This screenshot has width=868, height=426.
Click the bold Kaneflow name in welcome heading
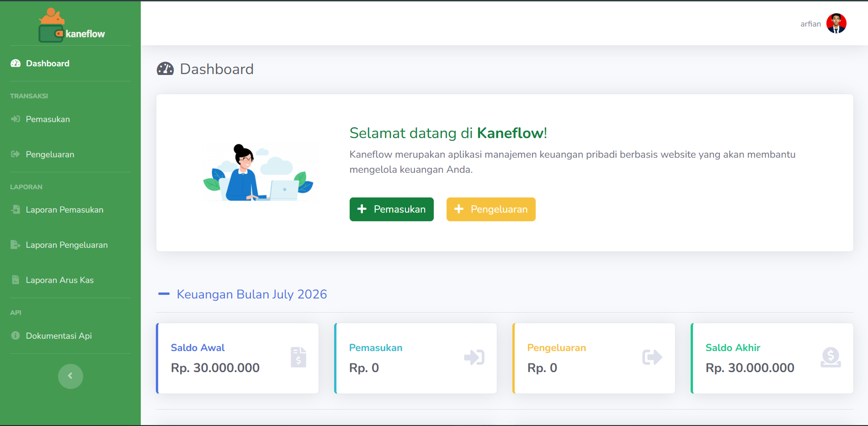510,133
